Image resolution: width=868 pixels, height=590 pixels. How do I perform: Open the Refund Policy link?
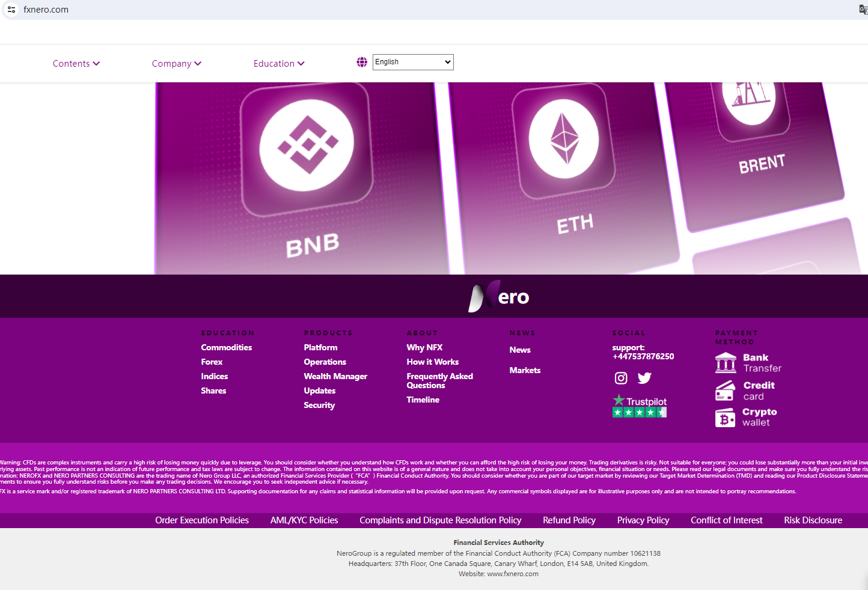pyautogui.click(x=569, y=520)
